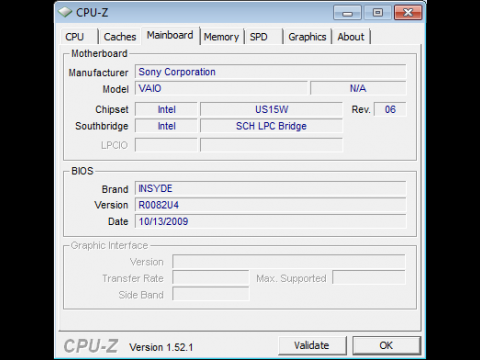
Task: Click the empty LPCIO vendor field
Action: 166,145
